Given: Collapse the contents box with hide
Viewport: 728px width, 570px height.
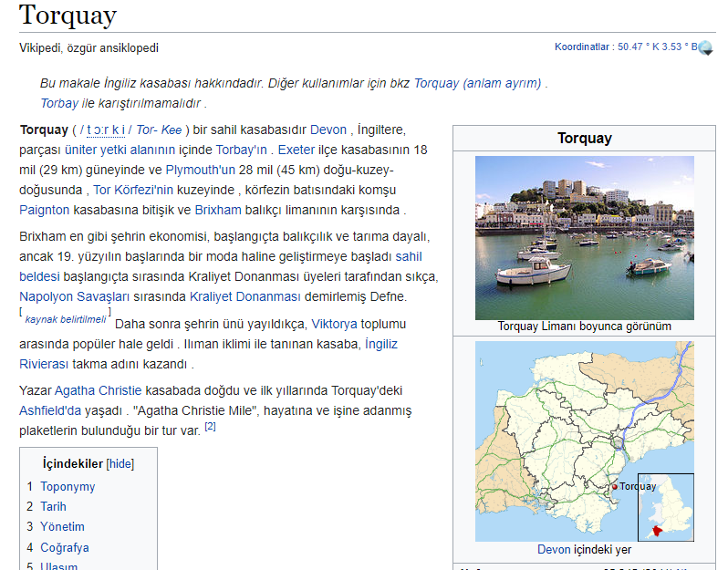Looking at the screenshot, I should click(x=120, y=463).
